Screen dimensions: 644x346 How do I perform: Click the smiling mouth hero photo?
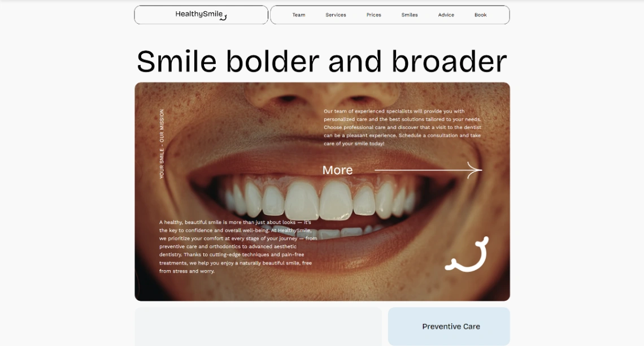point(323,192)
